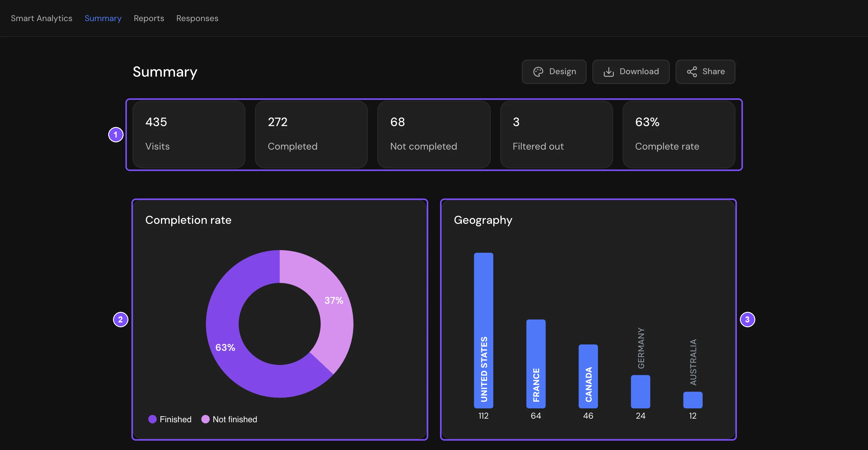The image size is (868, 450).
Task: Open the Summary tab
Action: (103, 18)
